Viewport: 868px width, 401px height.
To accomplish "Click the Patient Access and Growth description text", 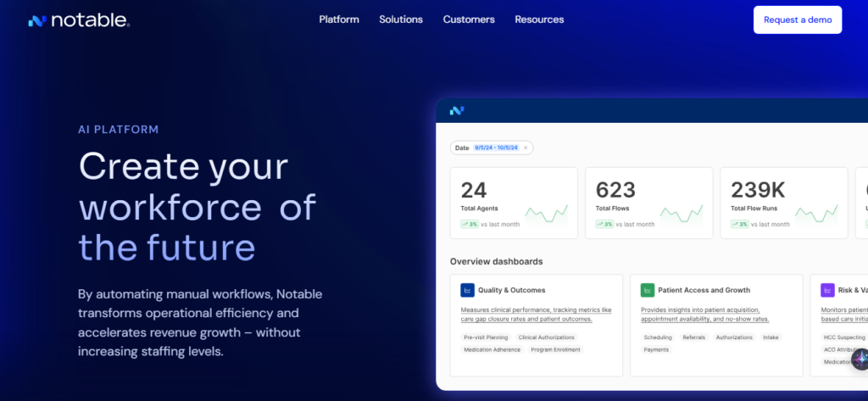I will (704, 315).
